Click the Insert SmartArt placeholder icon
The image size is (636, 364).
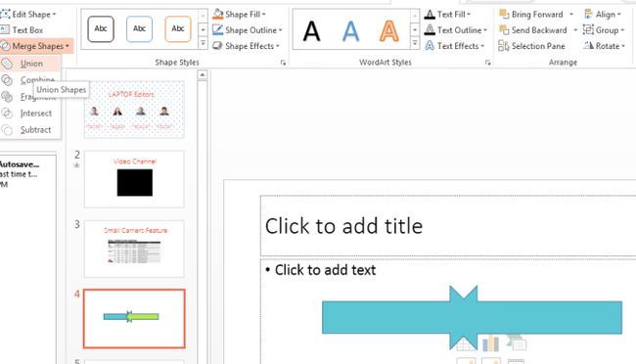516,342
